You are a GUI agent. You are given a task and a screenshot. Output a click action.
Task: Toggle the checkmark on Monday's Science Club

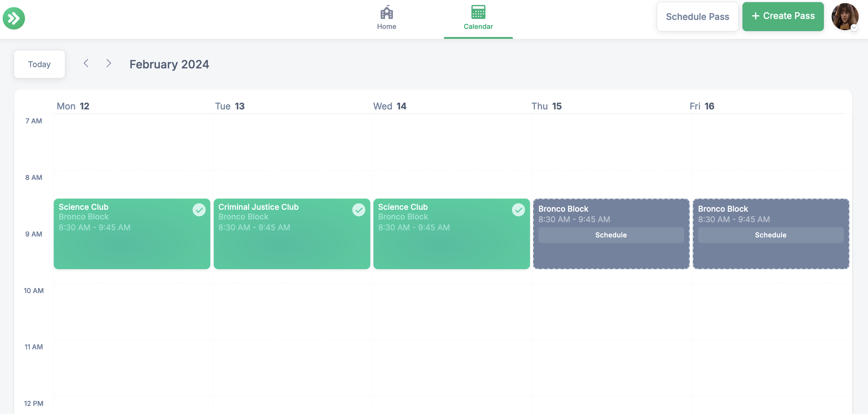(199, 210)
